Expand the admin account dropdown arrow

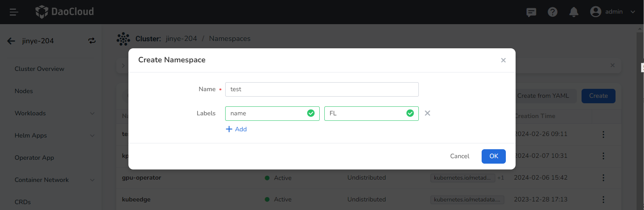click(633, 12)
